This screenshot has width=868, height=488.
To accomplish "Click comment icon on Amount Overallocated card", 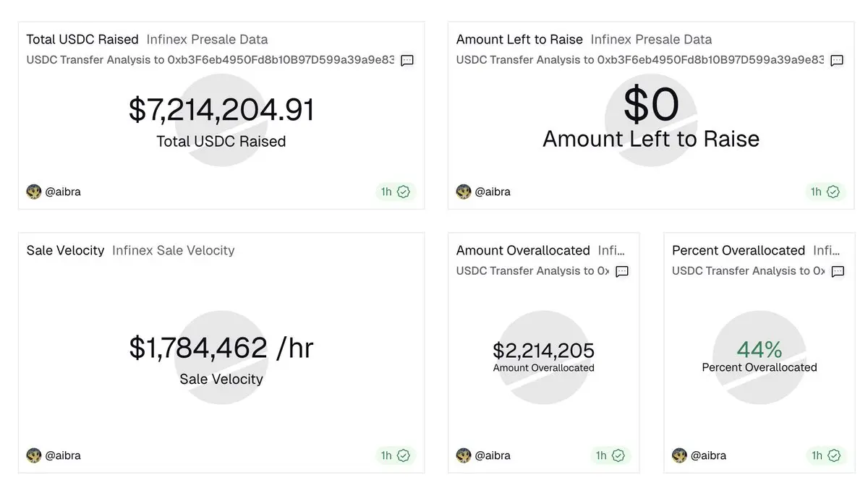I will 622,271.
